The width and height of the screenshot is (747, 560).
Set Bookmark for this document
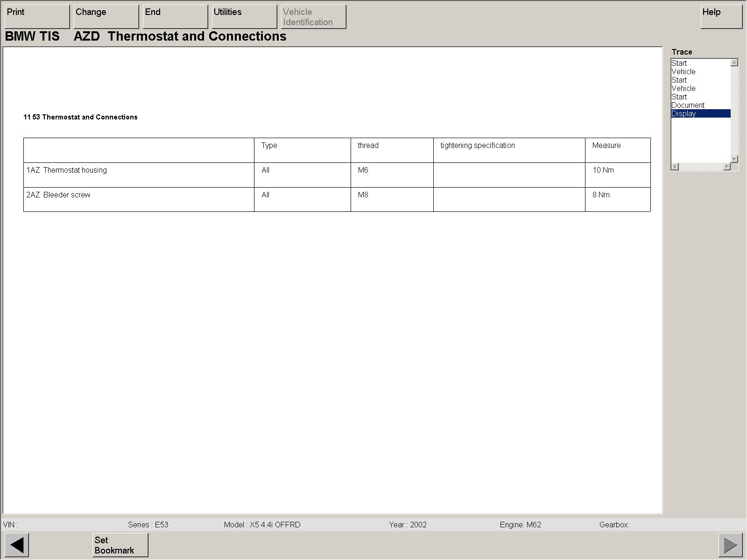120,545
